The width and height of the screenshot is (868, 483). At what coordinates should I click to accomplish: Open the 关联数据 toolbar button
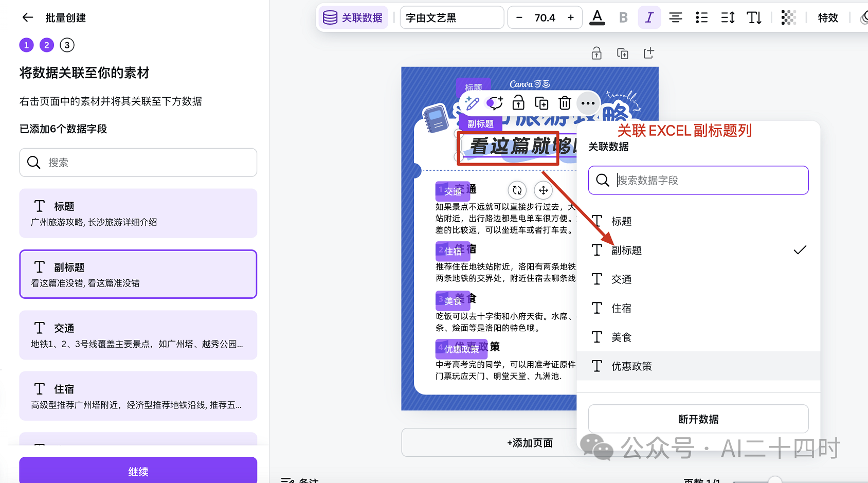(353, 17)
